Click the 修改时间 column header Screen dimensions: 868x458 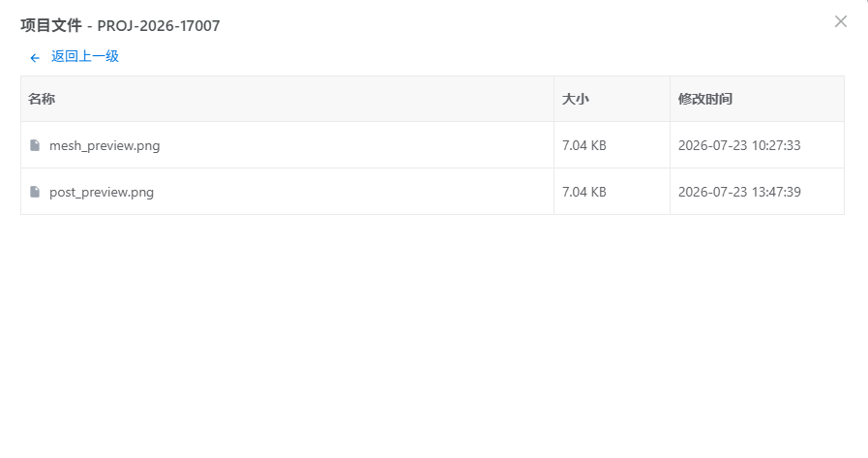coord(705,99)
